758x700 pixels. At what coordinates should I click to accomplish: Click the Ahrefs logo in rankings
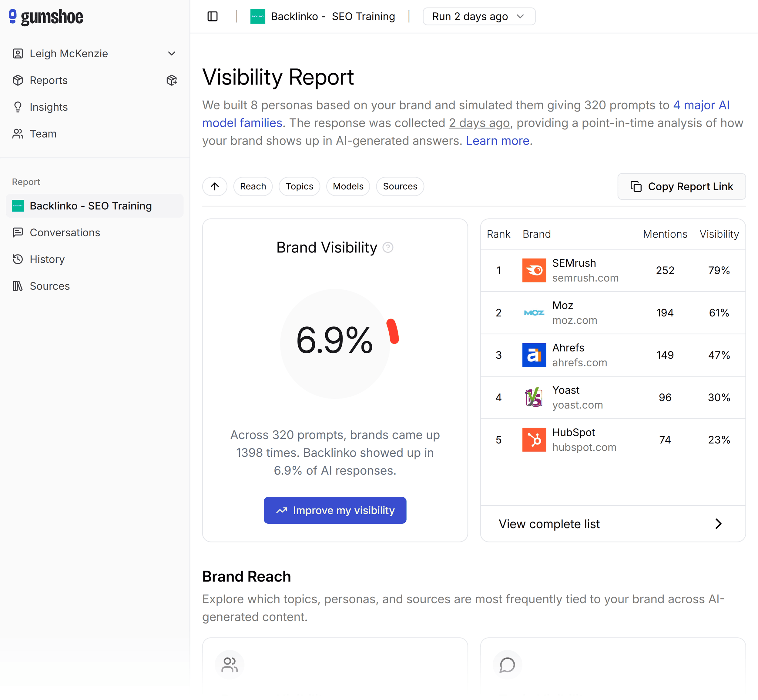534,355
